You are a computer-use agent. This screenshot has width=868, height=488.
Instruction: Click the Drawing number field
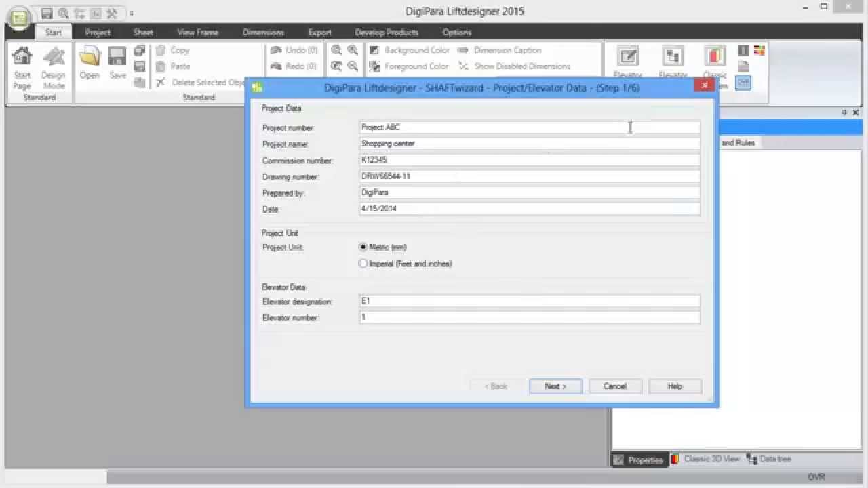(530, 176)
